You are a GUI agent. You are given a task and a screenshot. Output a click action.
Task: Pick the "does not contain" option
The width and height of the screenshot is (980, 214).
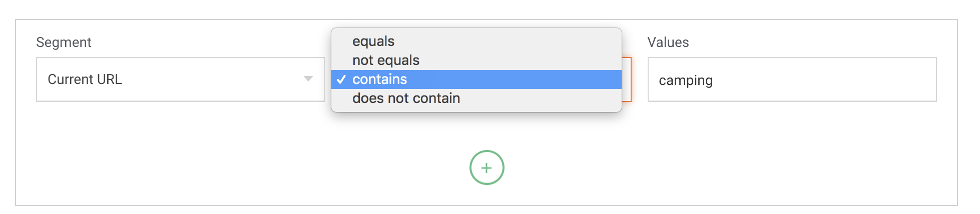tap(406, 98)
